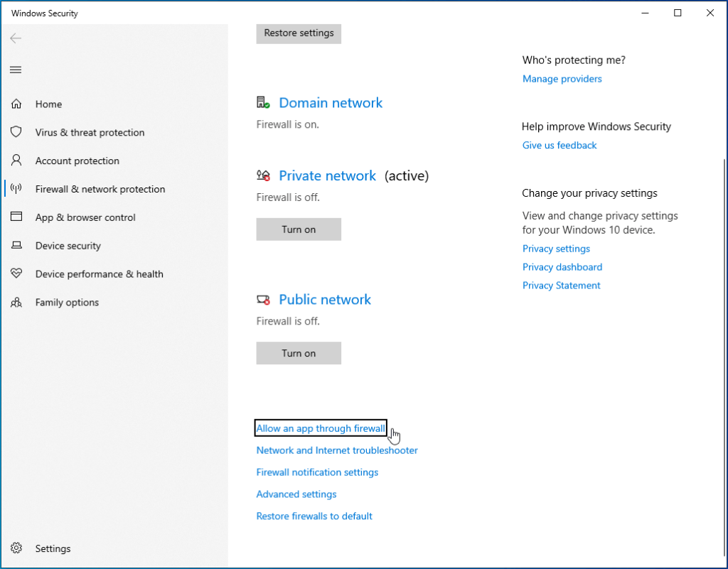Open the Privacy dashboard link
The height and width of the screenshot is (569, 728).
pos(562,267)
